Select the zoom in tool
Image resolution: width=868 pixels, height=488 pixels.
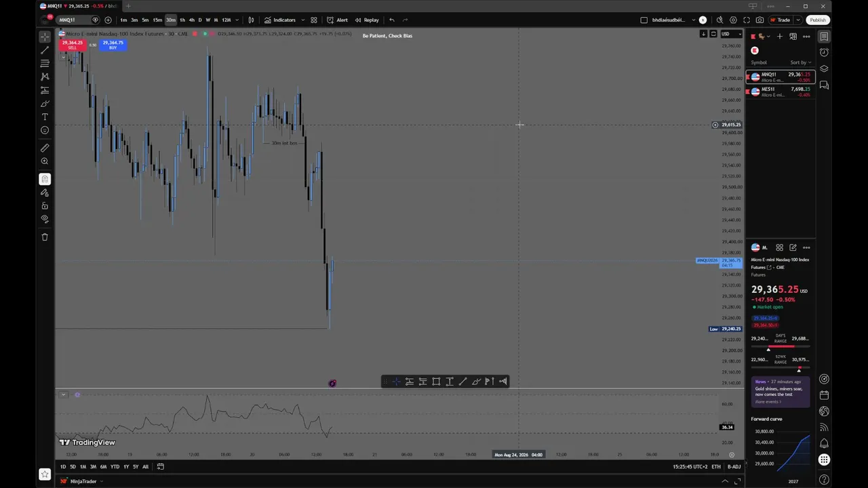point(45,161)
